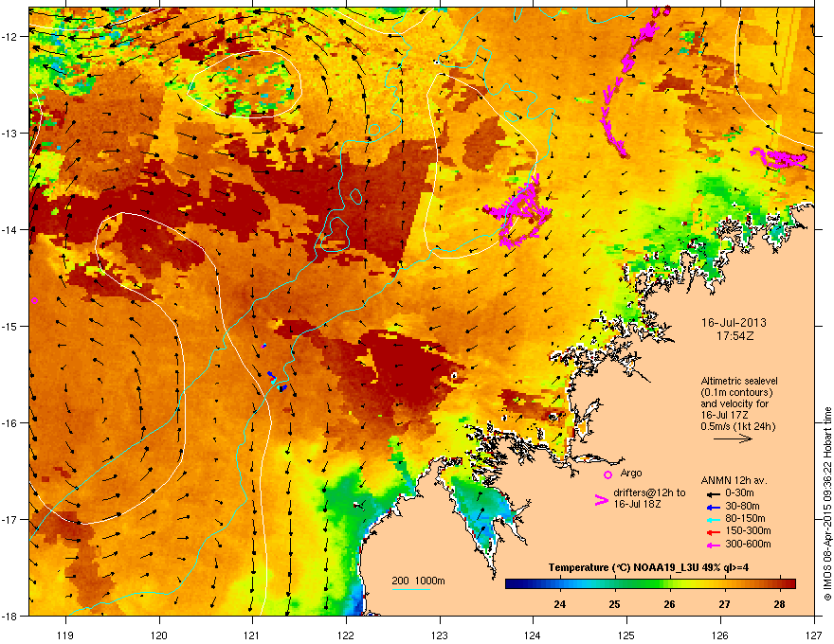834x644 pixels.
Task: Click the "(0.1m contours)" caption line
Action: point(736,392)
